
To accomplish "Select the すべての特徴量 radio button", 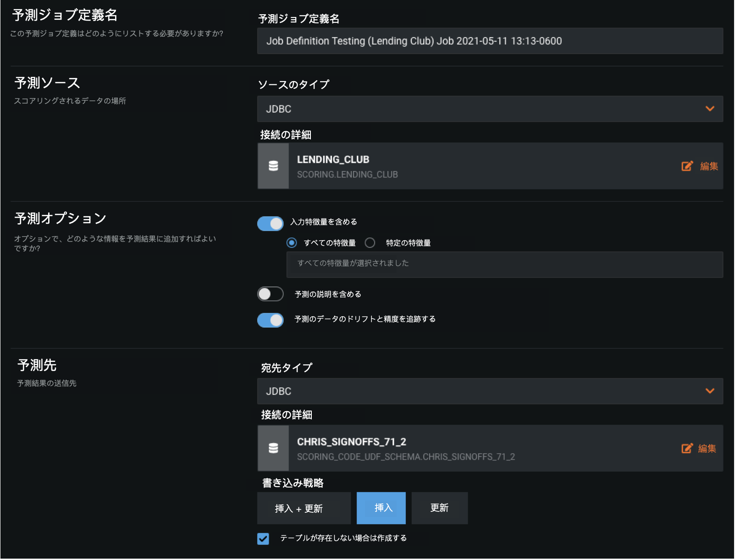I will (292, 243).
